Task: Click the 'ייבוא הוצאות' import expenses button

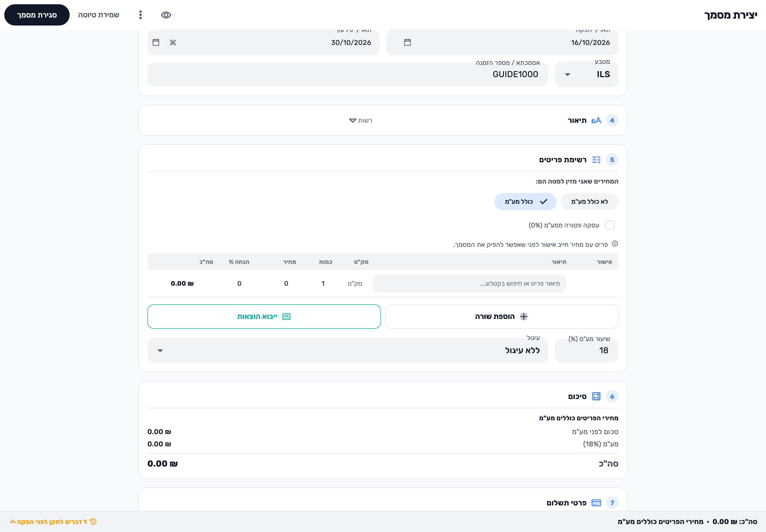Action: tap(264, 316)
